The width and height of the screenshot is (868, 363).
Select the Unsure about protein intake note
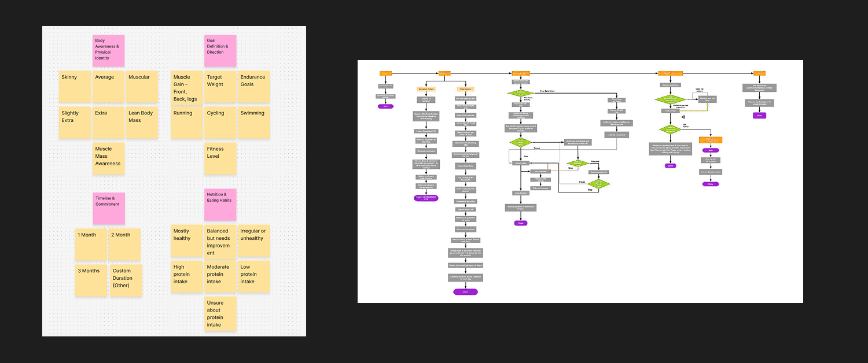pyautogui.click(x=220, y=314)
